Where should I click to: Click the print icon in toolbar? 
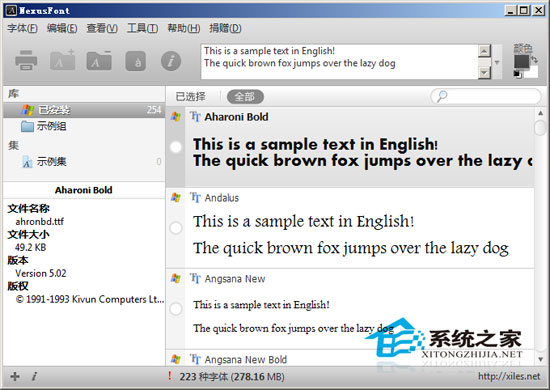pyautogui.click(x=26, y=60)
